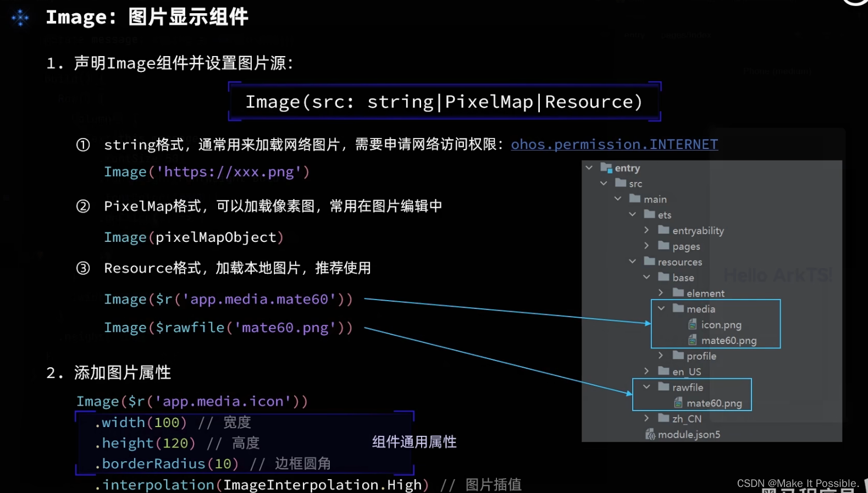Select the module.json5 file label
Viewport: 868px width, 493px height.
(x=689, y=435)
